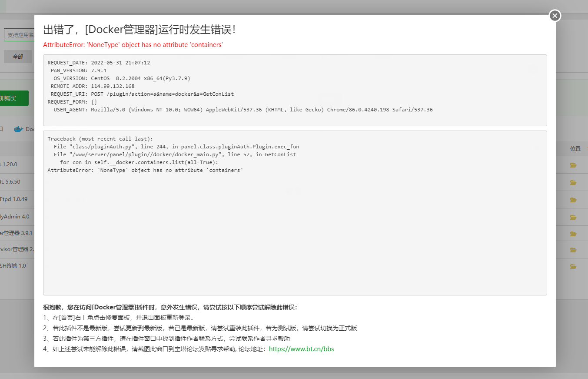Click the bold 很抱歉 apology sentence
Screen dimensions: 588x379
[x=170, y=307]
